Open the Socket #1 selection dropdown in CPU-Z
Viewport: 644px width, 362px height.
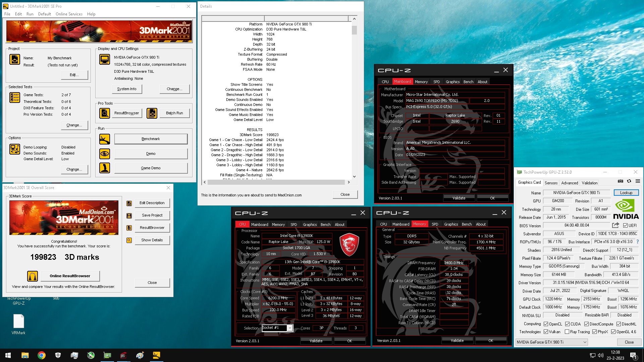coord(278,328)
